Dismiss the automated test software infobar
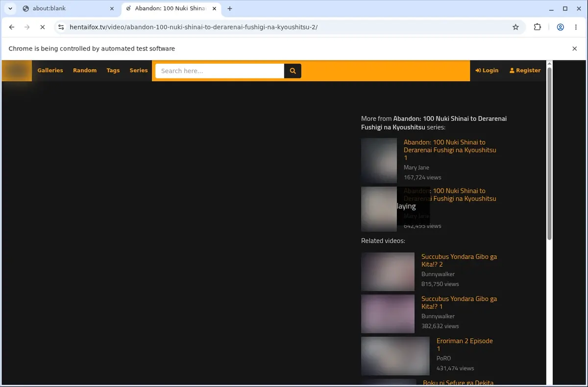The height and width of the screenshot is (387, 588). tap(575, 48)
